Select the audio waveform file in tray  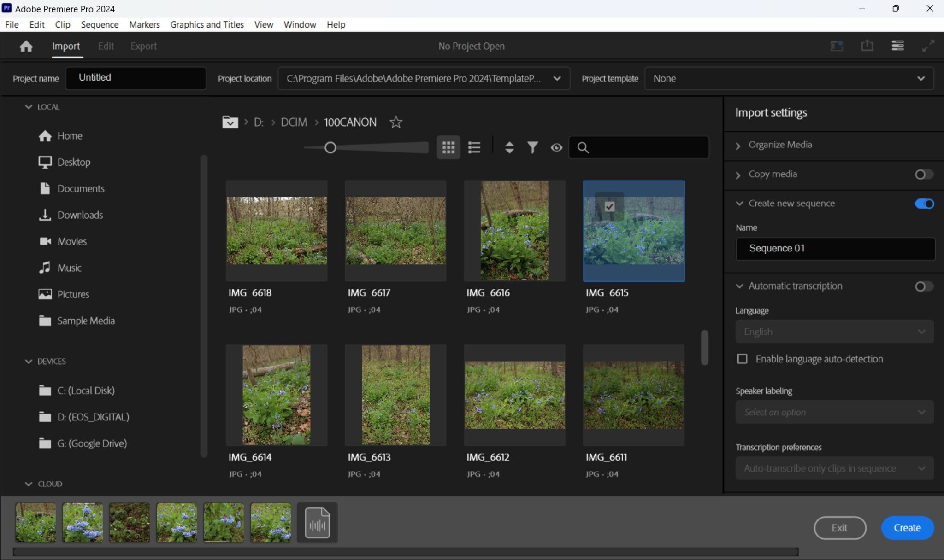[317, 523]
